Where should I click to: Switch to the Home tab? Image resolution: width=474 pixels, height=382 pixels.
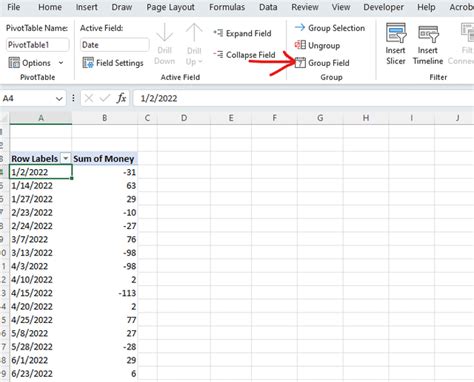pyautogui.click(x=50, y=7)
